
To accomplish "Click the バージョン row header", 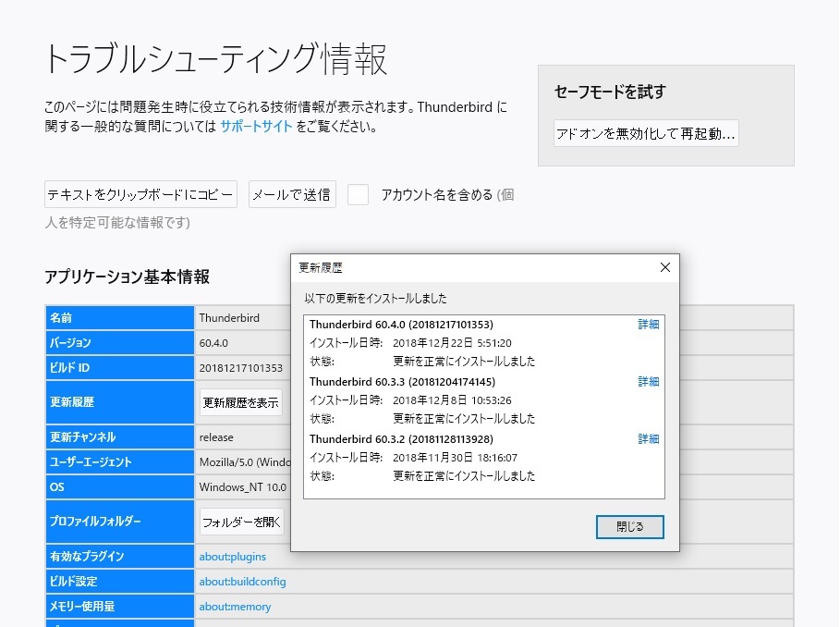I will tap(119, 343).
